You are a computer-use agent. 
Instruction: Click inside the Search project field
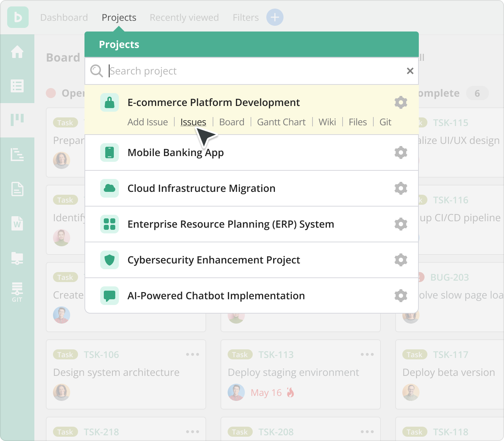(x=215, y=71)
